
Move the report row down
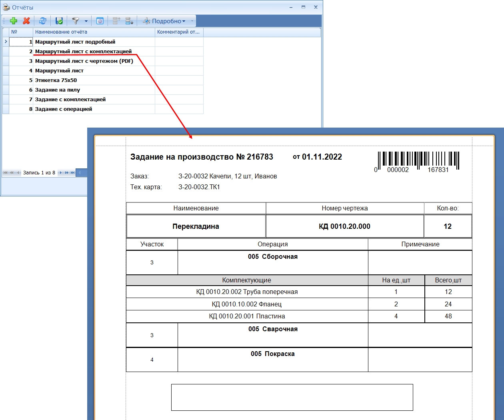129,21
